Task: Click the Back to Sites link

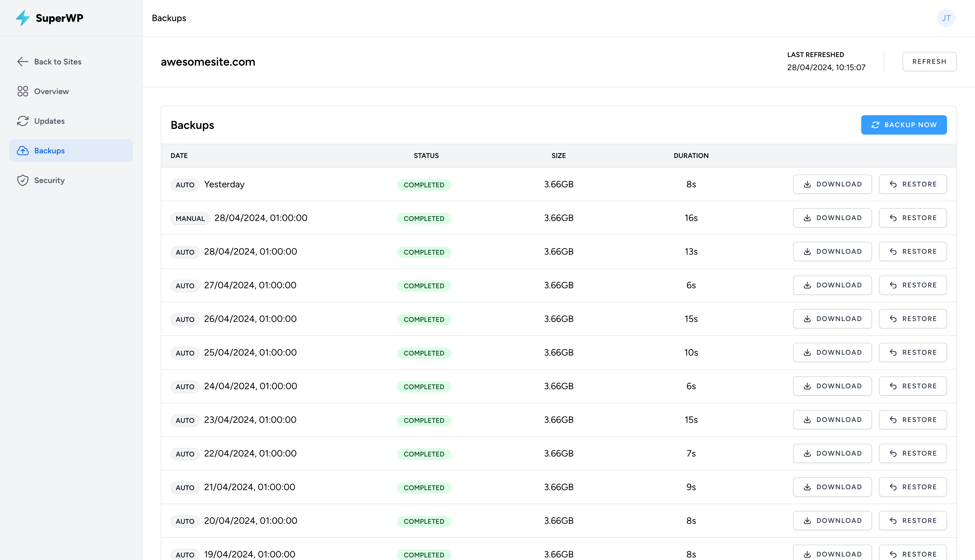Action: pos(58,62)
